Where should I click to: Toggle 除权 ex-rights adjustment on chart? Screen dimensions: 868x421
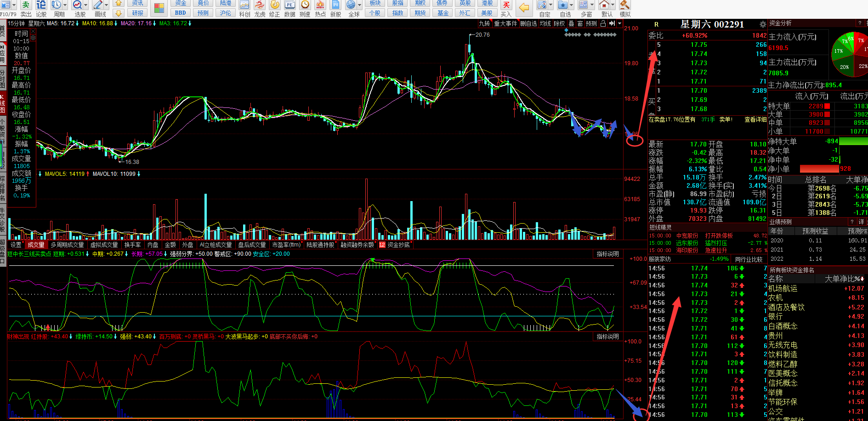coord(559,23)
